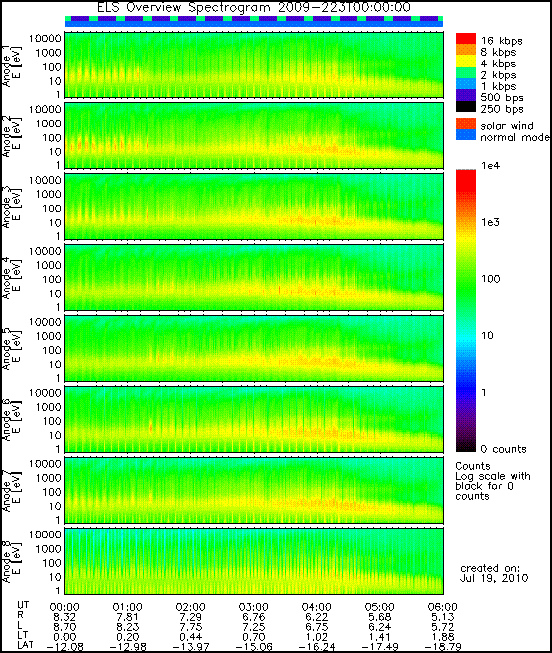Click the Anode 7 spectrogram panel
Viewport: 552px width, 653px height.
[x=254, y=490]
